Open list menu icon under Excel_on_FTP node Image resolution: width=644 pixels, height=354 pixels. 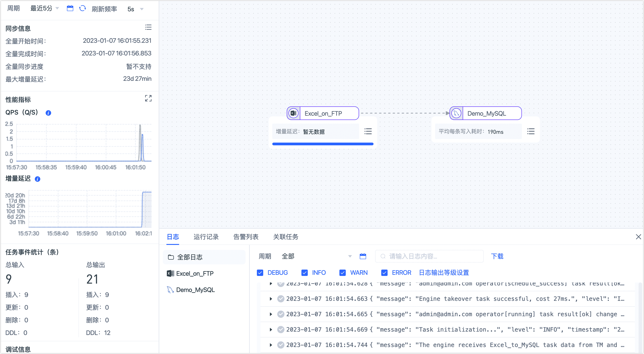[368, 131]
